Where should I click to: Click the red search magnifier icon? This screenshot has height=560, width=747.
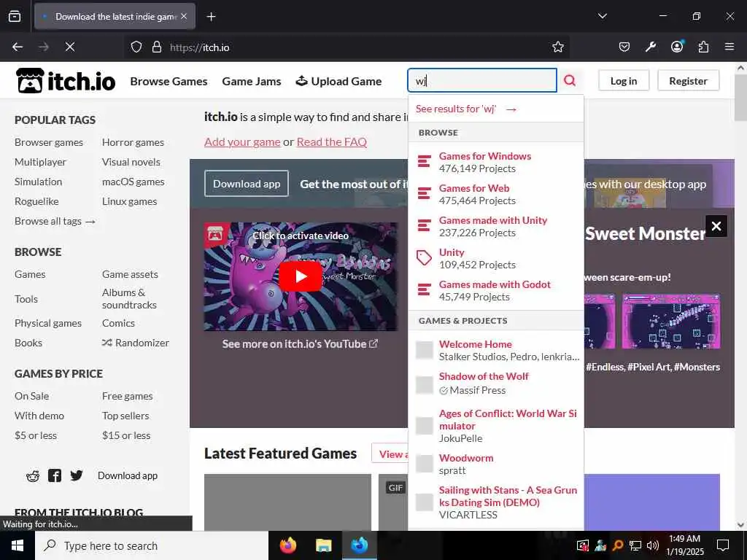570,80
